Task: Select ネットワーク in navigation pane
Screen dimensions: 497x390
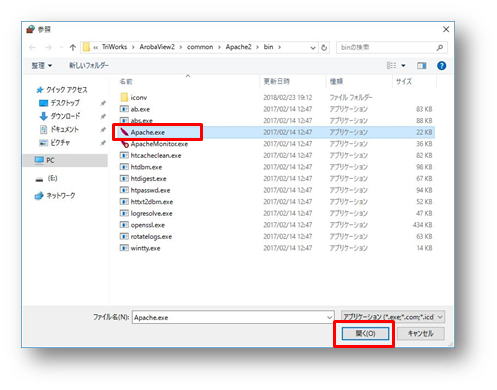Action: tap(61, 196)
